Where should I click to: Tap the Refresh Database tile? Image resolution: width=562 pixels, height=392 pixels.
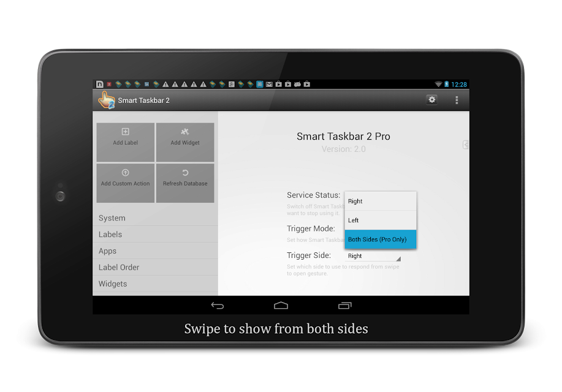tap(185, 183)
